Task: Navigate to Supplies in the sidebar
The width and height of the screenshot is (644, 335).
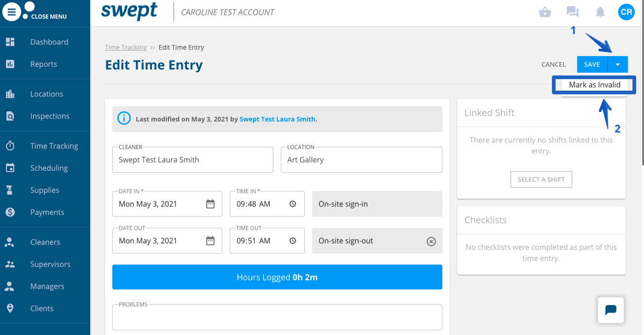Action: pos(45,190)
